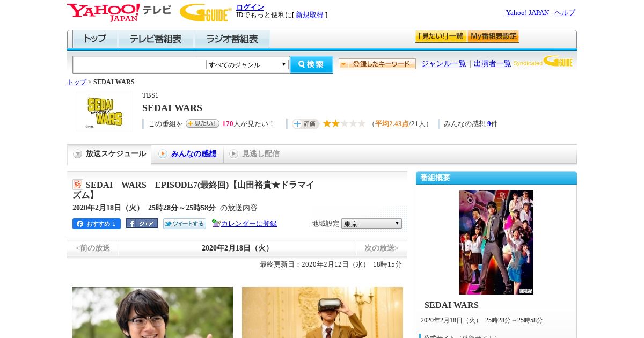This screenshot has height=338, width=644.
Task: Click the SEDAI WARS poster in 番組概要
Action: coord(496,242)
